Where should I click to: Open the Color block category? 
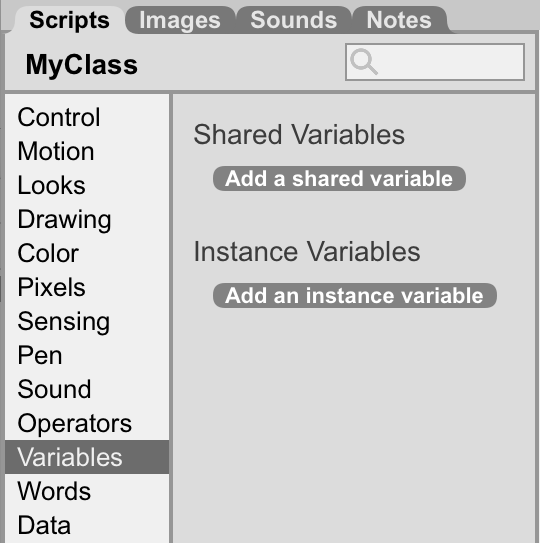click(x=87, y=253)
